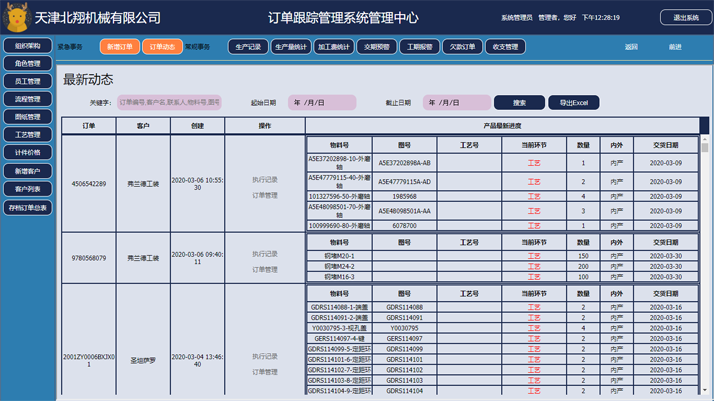Focus the 关键字 search input field
The width and height of the screenshot is (714, 401).
(x=169, y=103)
